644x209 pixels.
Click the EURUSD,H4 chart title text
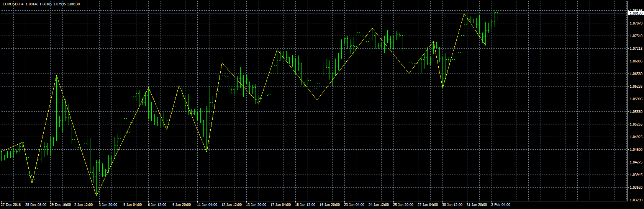12,4
